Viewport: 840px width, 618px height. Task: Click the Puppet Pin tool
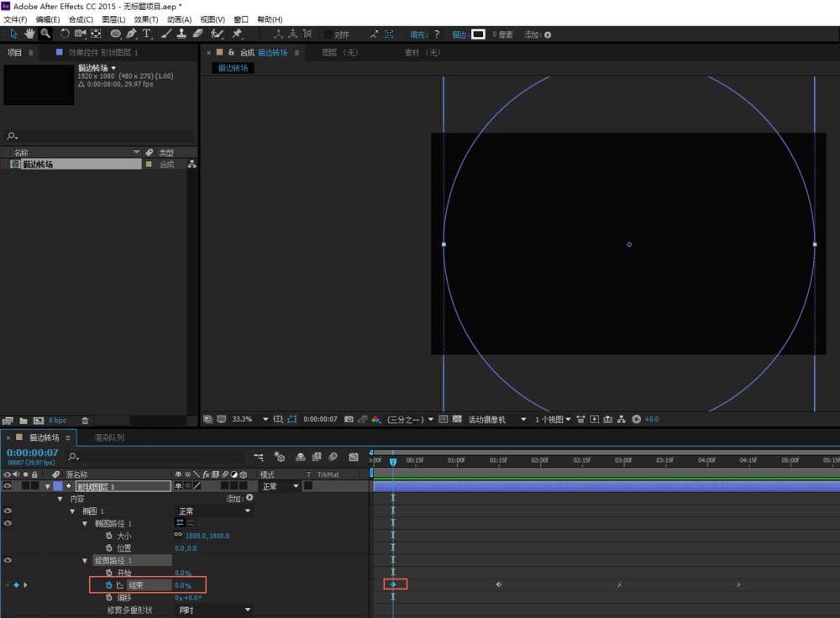(237, 34)
